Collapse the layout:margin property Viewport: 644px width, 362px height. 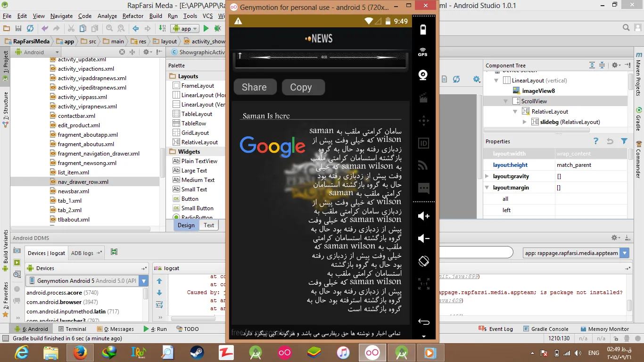click(x=487, y=188)
